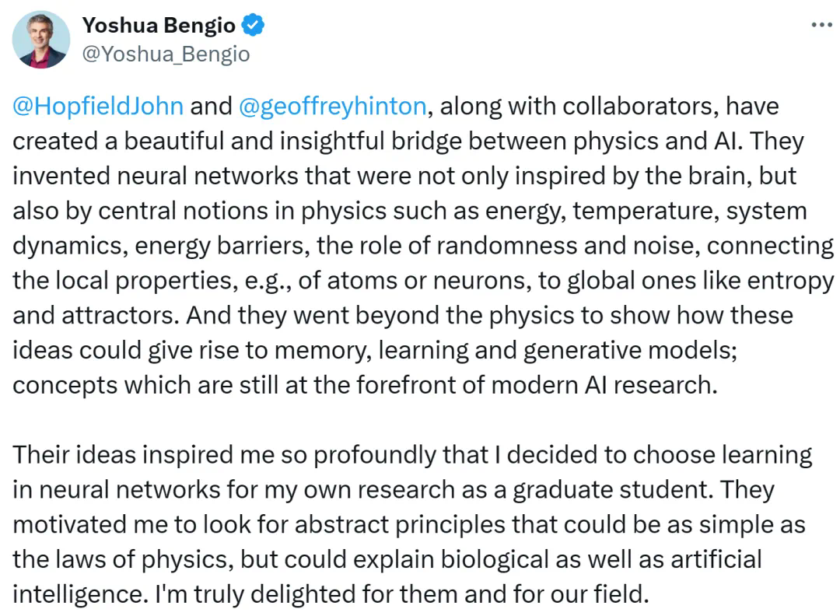Image resolution: width=840 pixels, height=616 pixels.
Task: Open the @Yoshua_Bengio handle link
Action: pyautogui.click(x=166, y=54)
